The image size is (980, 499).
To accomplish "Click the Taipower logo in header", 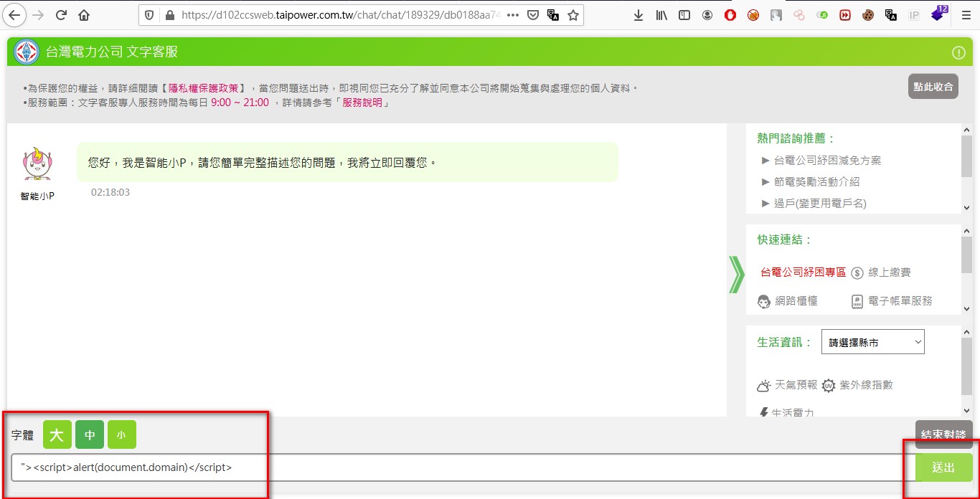I will 27,52.
